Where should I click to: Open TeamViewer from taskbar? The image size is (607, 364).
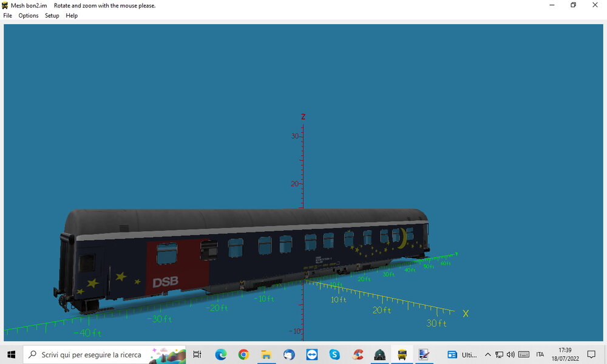point(311,354)
